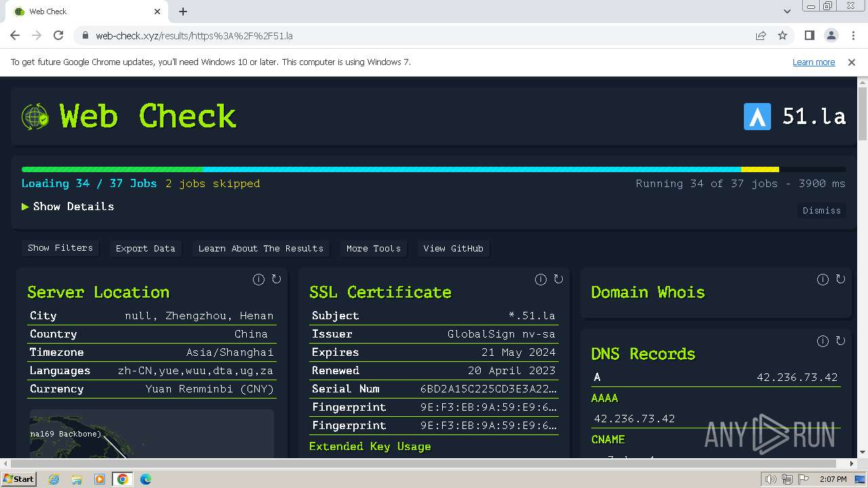Share this page via the share icon
868x488 pixels.
[x=761, y=35]
